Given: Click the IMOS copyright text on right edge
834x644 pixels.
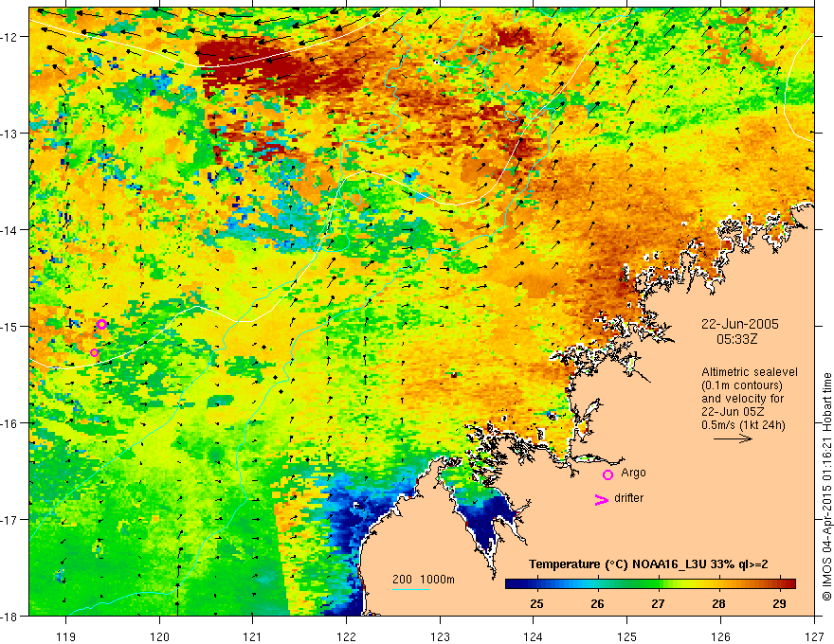Looking at the screenshot, I should [x=826, y=487].
